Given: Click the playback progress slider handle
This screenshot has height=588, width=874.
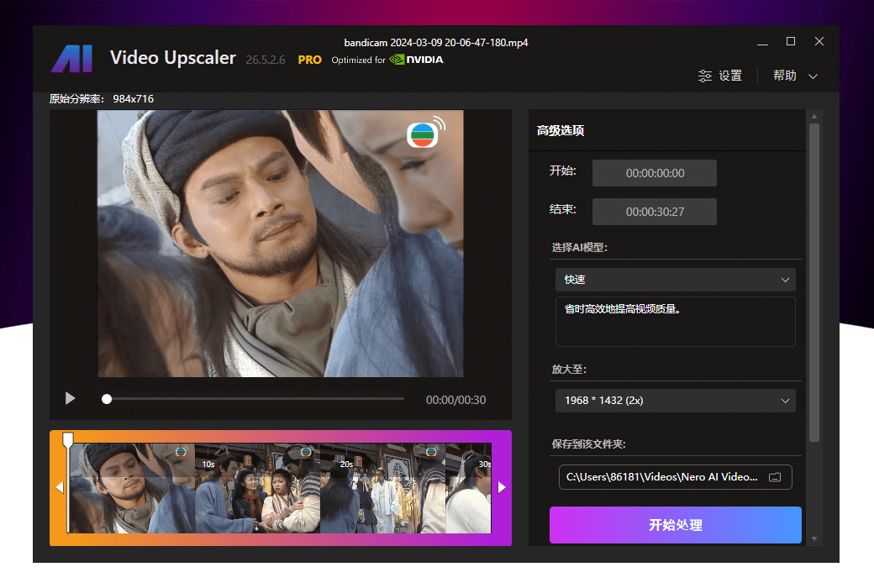Looking at the screenshot, I should (x=107, y=398).
